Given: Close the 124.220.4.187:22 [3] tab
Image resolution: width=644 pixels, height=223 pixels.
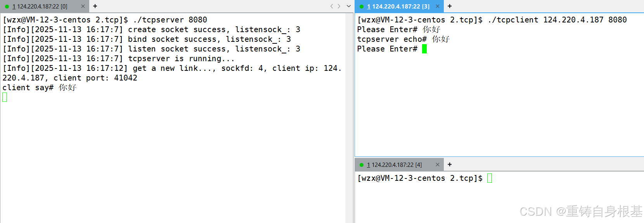Looking at the screenshot, I should 438,6.
